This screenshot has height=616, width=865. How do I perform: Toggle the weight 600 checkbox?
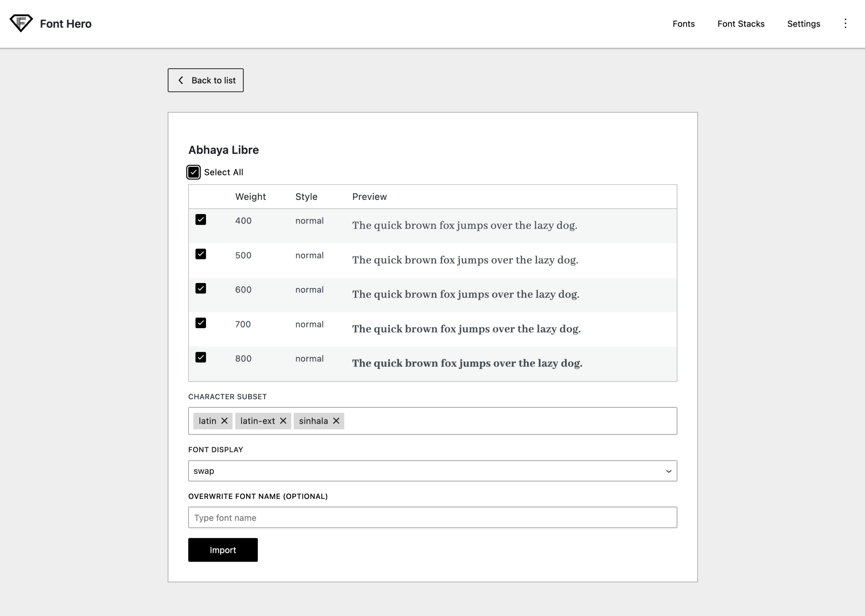201,288
